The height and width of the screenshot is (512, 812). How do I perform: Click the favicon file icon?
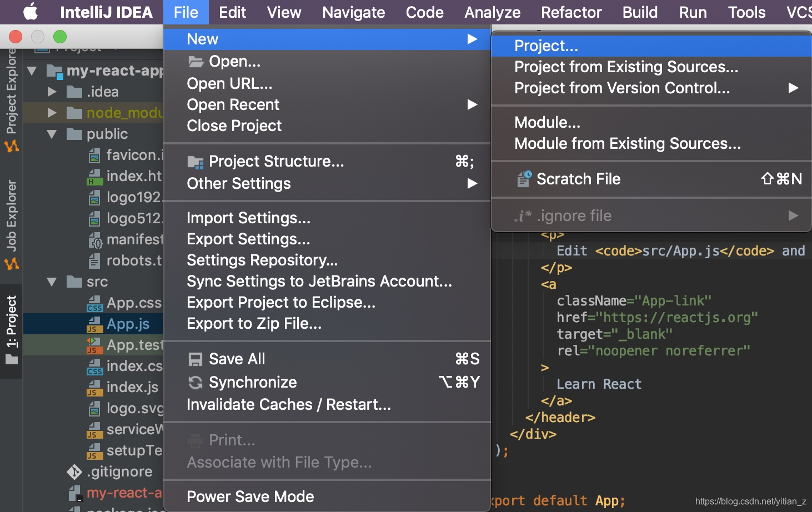pos(95,155)
